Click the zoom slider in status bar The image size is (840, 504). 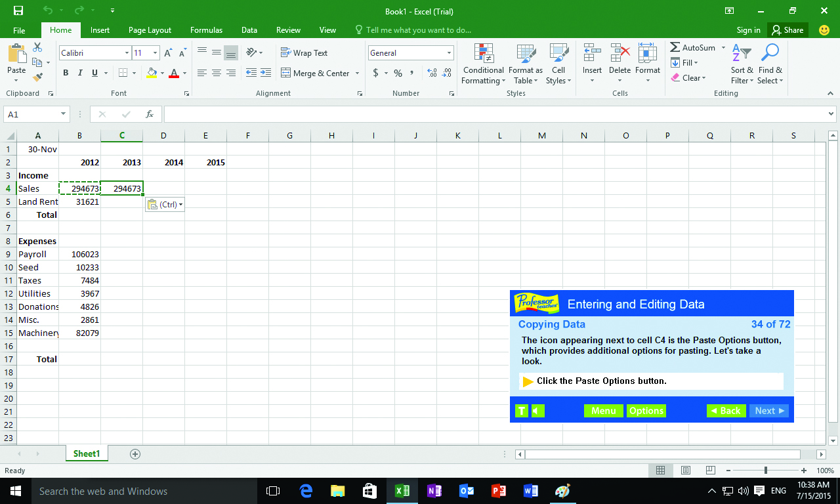[x=766, y=471]
